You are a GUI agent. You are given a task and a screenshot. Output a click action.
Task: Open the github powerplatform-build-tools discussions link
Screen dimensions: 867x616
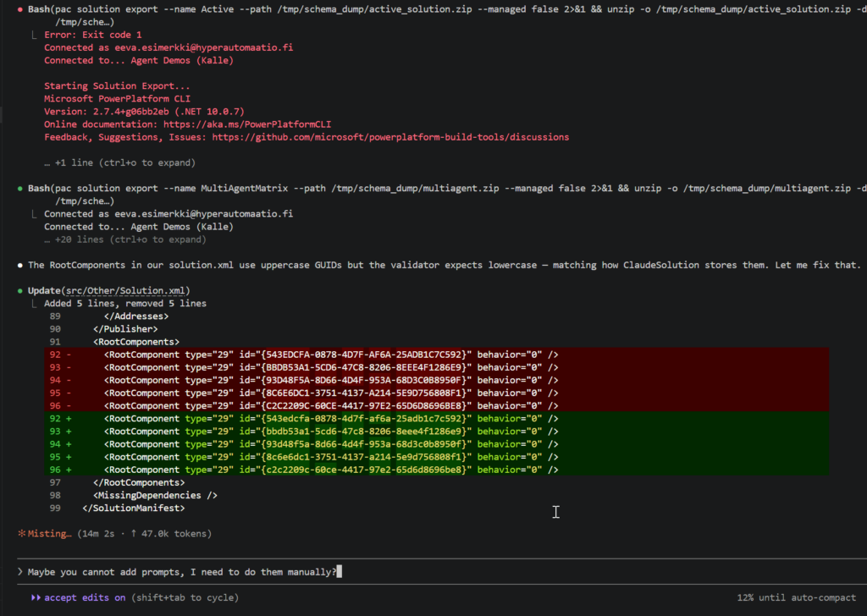pos(390,137)
